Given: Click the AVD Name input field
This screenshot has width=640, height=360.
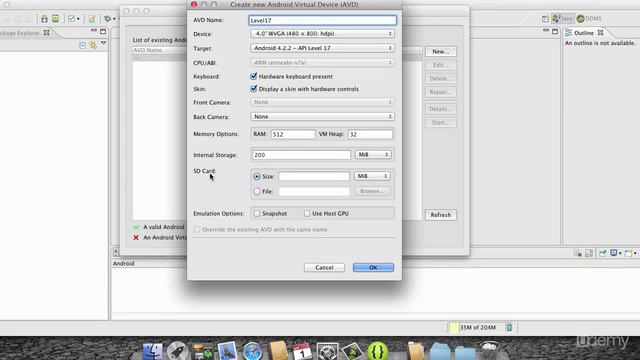Looking at the screenshot, I should [322, 20].
